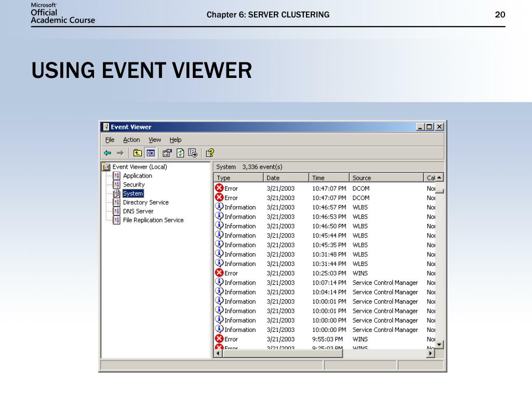Select Service Control Manager event at 10:04:14 PM
This screenshot has width=532, height=399.
click(325, 292)
